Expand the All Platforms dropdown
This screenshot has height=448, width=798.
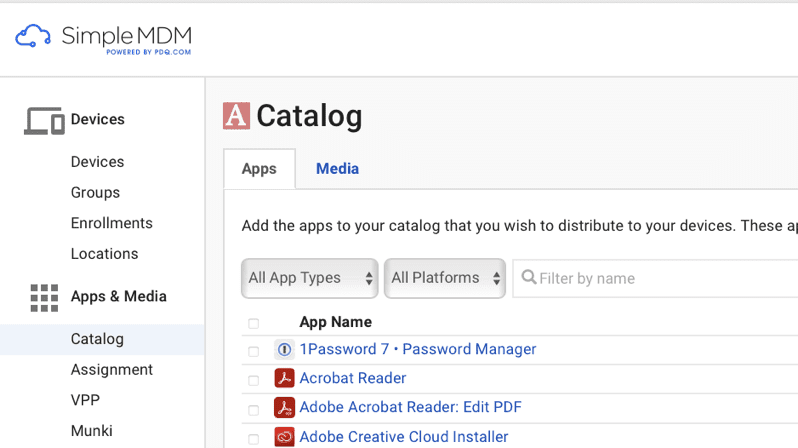[x=444, y=278]
